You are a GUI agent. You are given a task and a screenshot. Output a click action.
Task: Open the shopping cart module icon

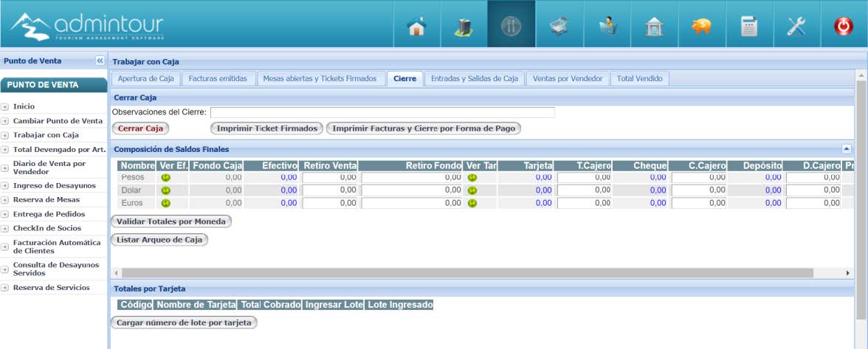pos(559,26)
